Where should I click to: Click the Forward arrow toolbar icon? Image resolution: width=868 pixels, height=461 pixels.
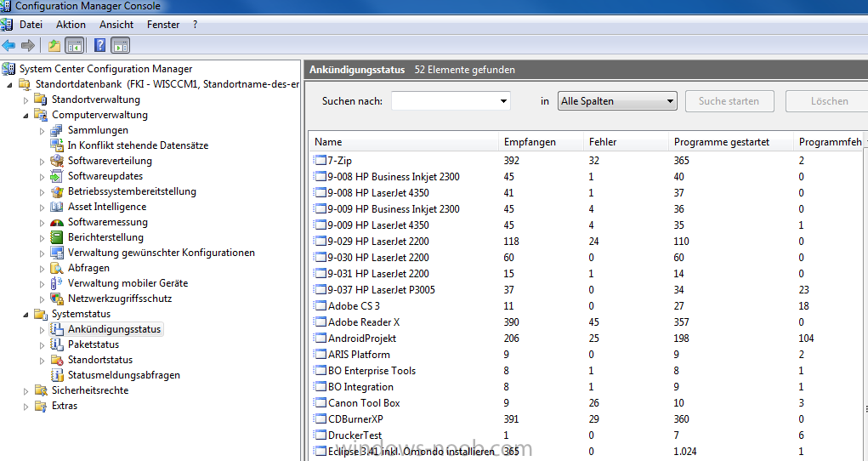(28, 45)
